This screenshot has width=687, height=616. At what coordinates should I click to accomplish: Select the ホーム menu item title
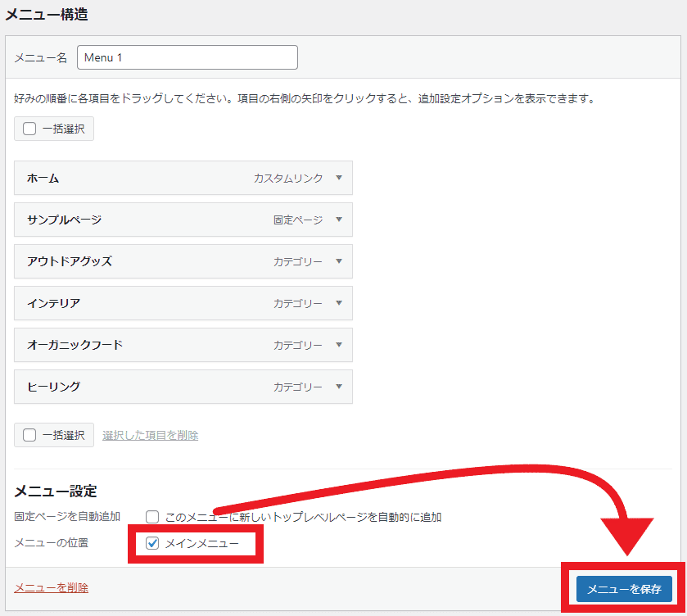click(x=43, y=178)
